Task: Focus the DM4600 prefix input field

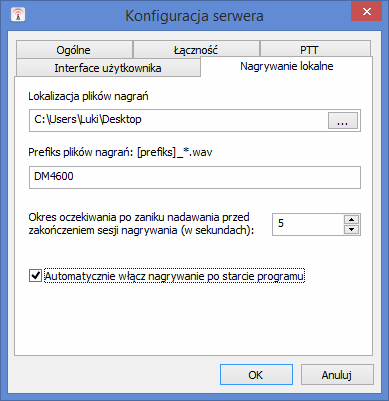Action: [x=195, y=177]
